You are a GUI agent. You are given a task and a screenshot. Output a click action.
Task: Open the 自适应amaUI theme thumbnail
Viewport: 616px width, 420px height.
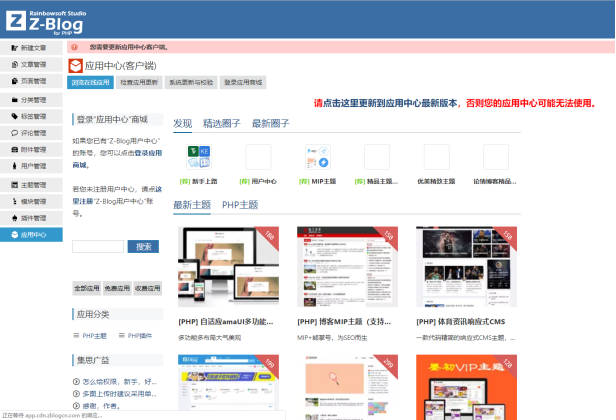pos(228,267)
